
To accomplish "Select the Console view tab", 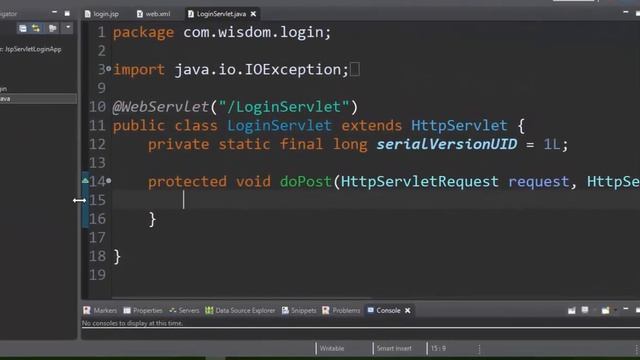I will click(384, 311).
